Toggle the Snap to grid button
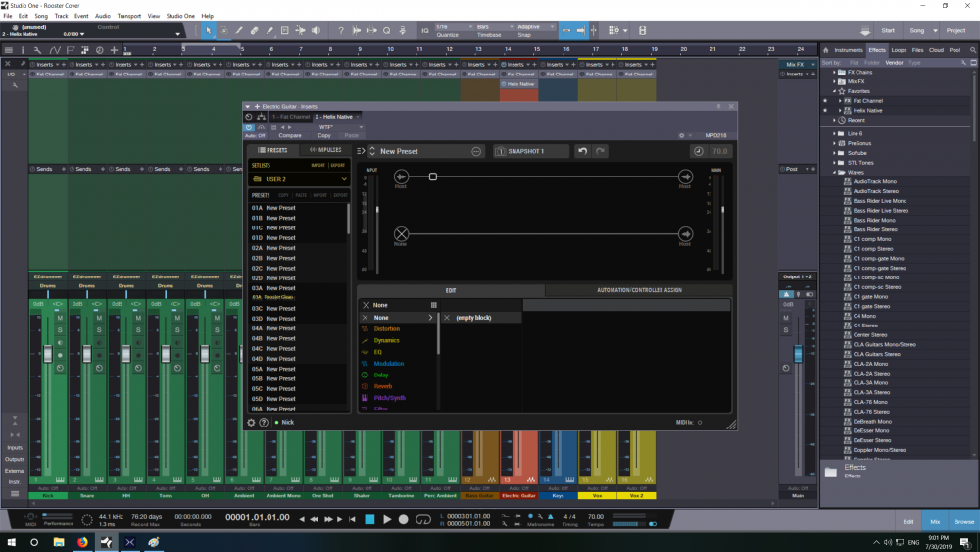This screenshot has height=552, width=980. [x=566, y=30]
